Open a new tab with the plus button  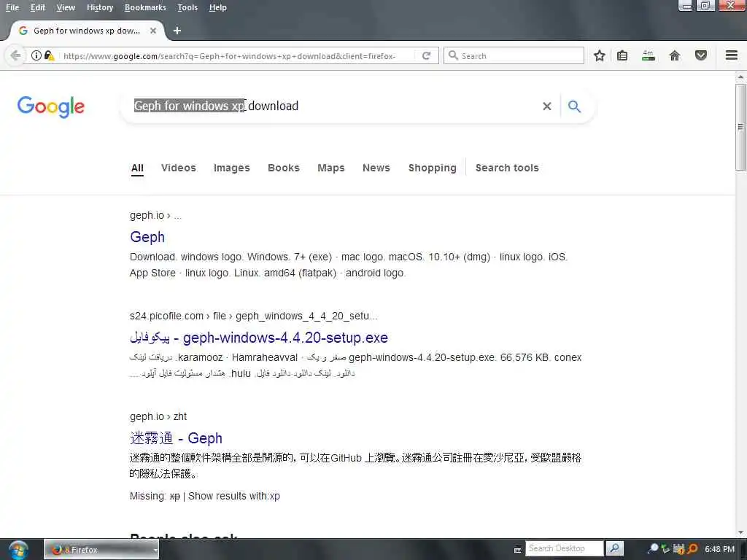(x=177, y=31)
